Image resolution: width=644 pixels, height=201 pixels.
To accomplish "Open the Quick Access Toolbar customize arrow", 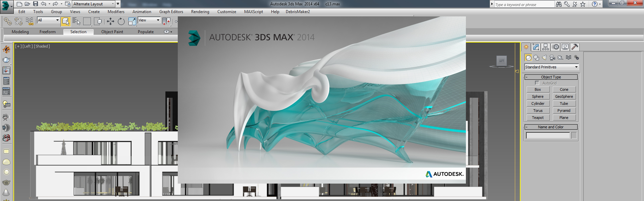I will (118, 4).
